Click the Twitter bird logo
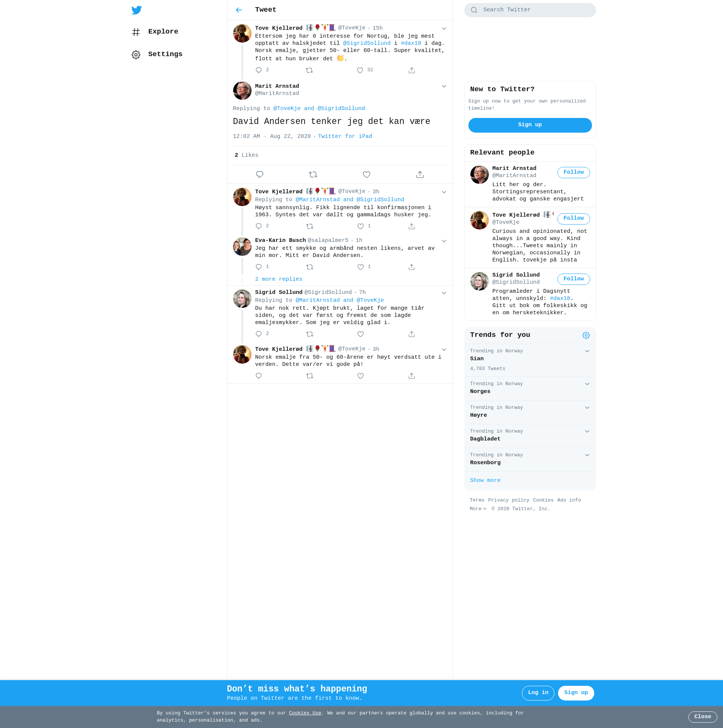Viewport: 723px width, 728px height. (137, 10)
